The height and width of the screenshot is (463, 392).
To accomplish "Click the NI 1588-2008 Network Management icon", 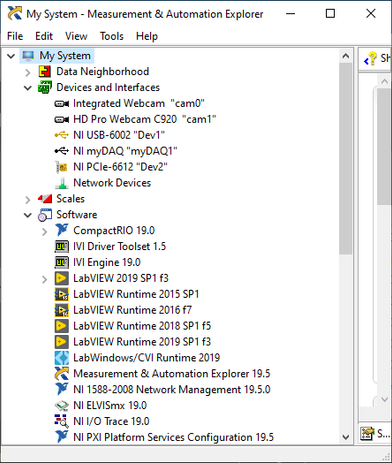I will point(62,389).
